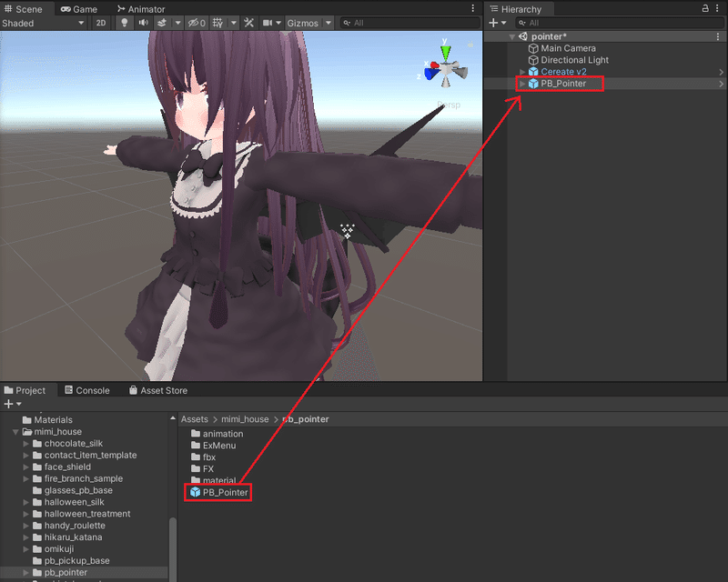The image size is (728, 582).
Task: Toggle scene lighting lightbulb
Action: (124, 23)
